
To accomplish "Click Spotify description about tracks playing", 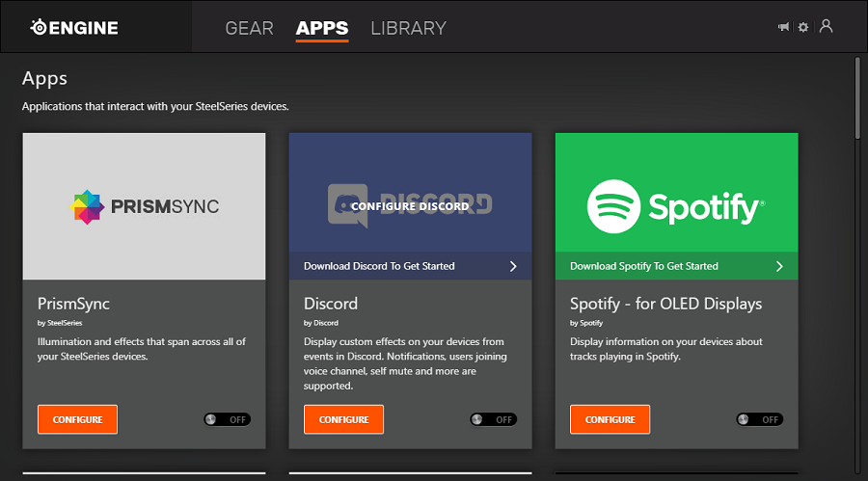I will coord(666,349).
